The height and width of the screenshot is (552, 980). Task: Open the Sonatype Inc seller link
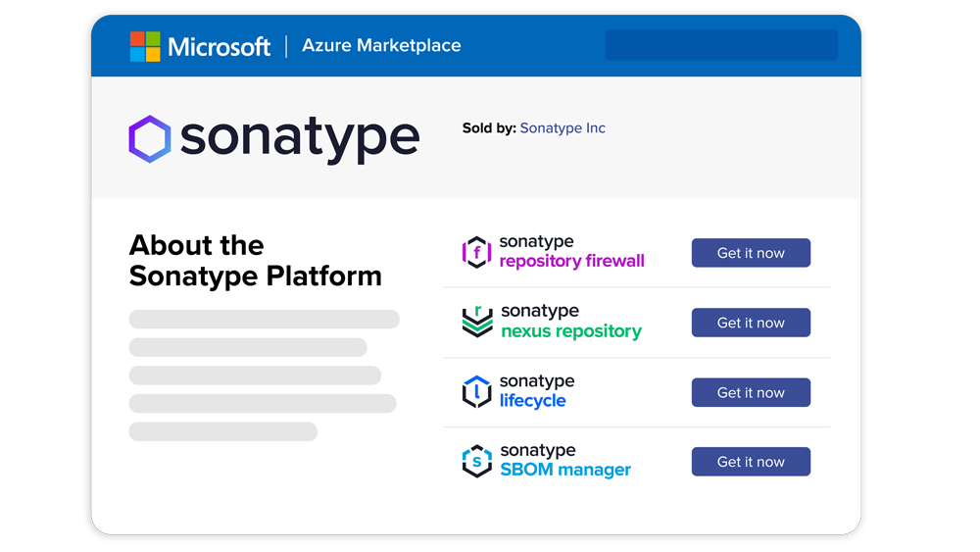point(563,128)
